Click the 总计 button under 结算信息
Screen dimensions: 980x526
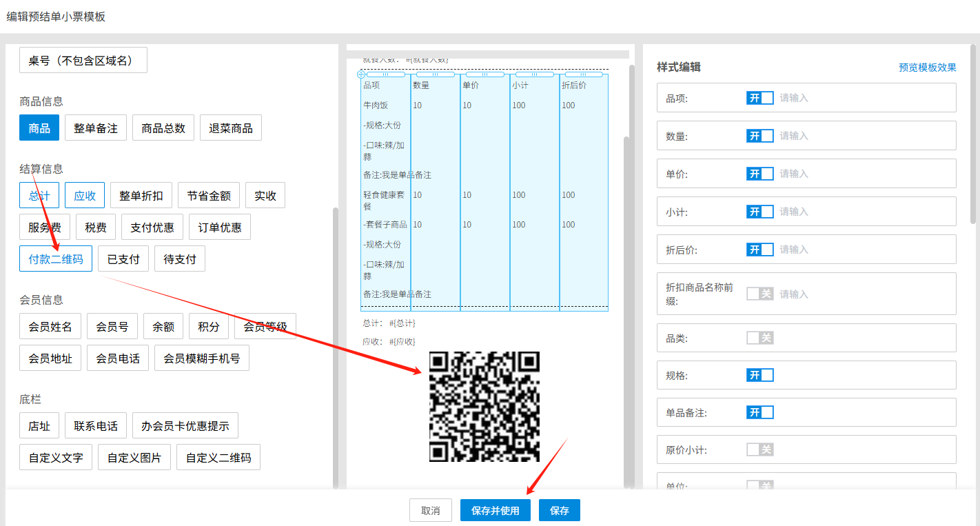39,196
